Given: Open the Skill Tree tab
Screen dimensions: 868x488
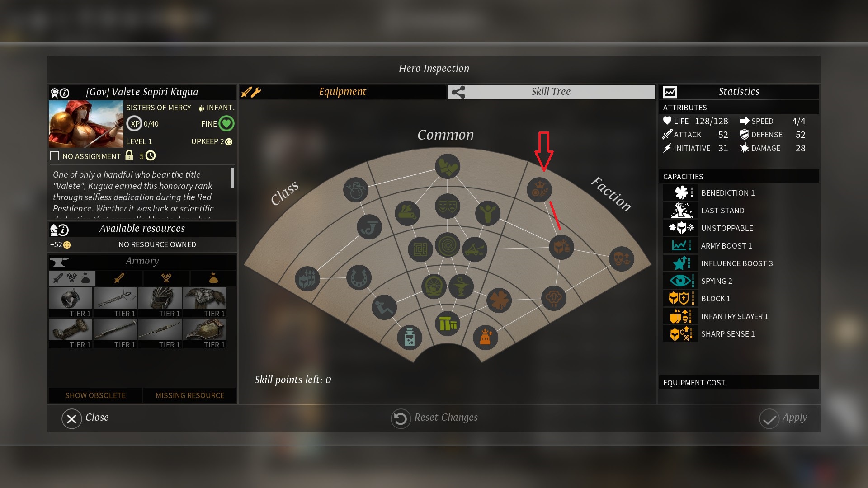Looking at the screenshot, I should pyautogui.click(x=551, y=92).
